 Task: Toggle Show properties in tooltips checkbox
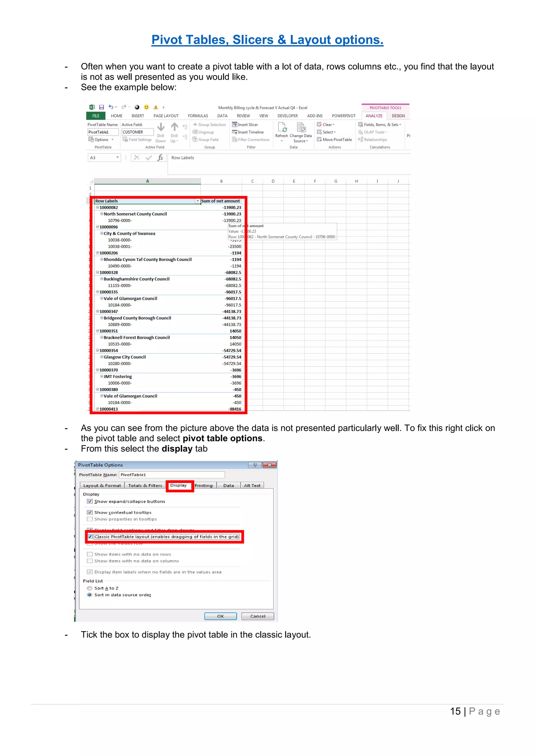(90, 519)
